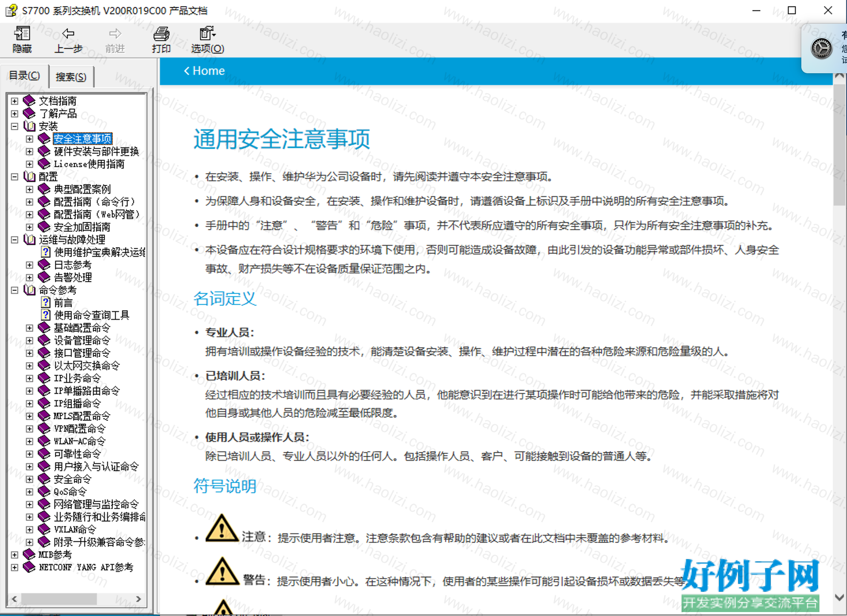
Task: Click the book icon beside 日志参考
Action: 44,265
